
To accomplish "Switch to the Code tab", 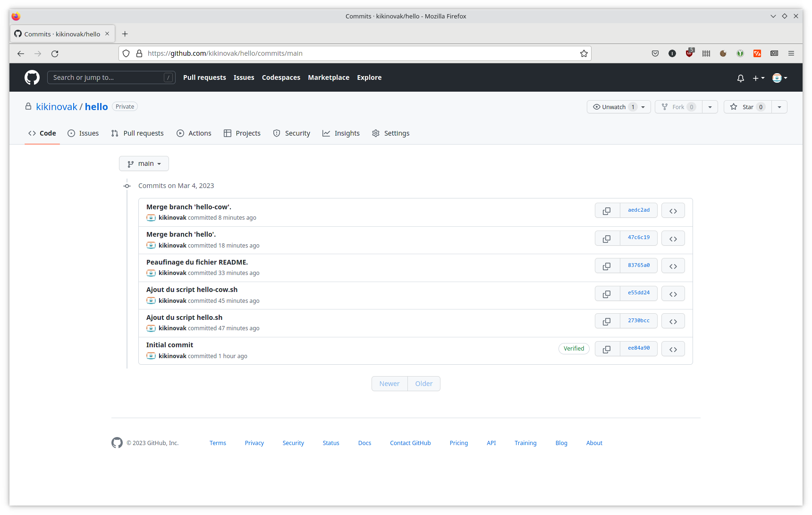I will (x=42, y=133).
